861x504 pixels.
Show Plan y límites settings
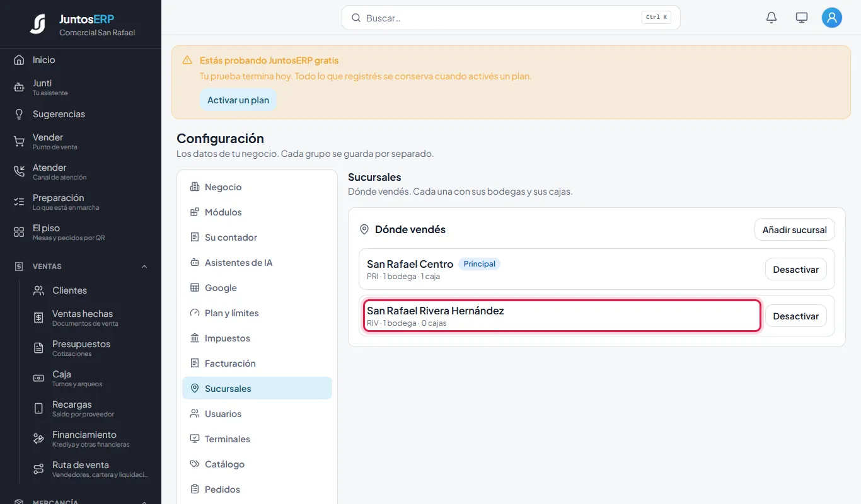(257, 313)
